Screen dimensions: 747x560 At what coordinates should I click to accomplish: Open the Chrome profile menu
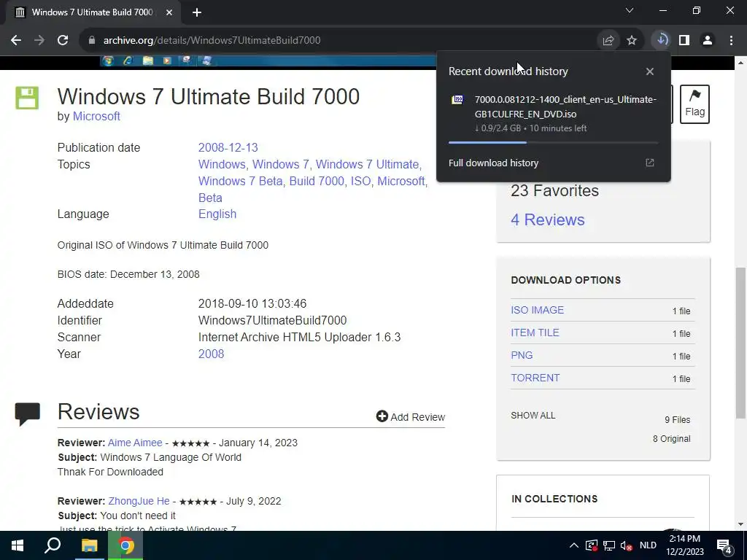[708, 41]
